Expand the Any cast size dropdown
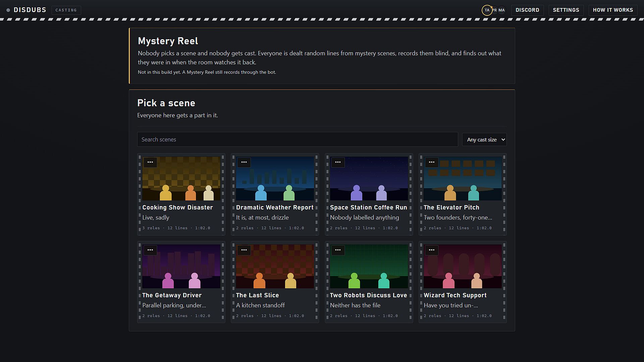 (x=484, y=139)
